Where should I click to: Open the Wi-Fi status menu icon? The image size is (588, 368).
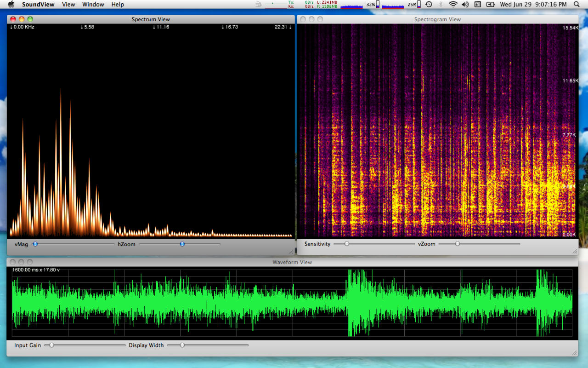[x=453, y=4]
